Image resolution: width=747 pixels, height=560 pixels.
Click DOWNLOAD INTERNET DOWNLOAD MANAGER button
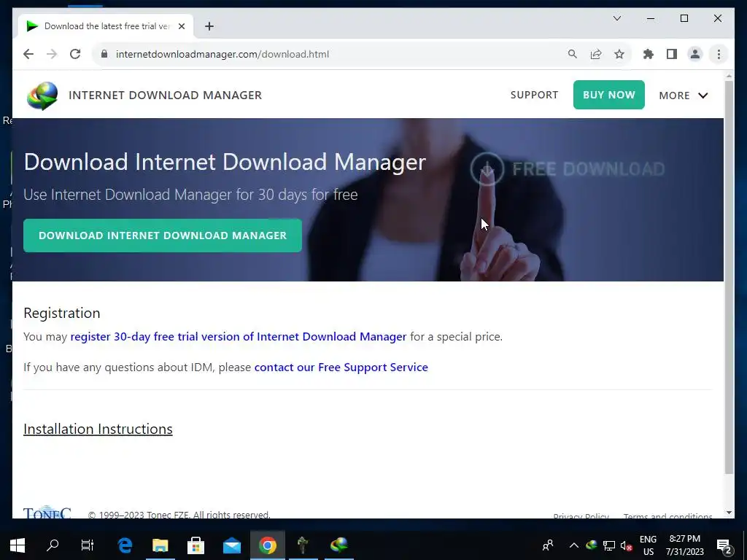point(163,236)
